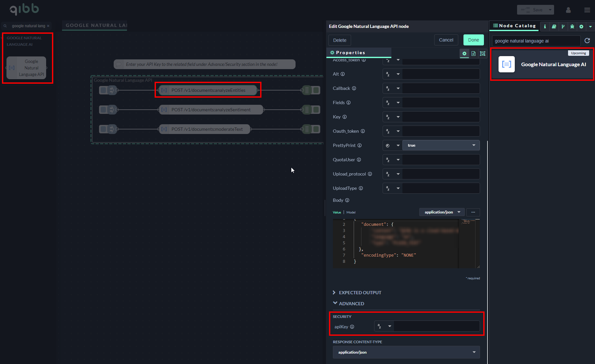Click the user profile icon
This screenshot has width=595, height=364.
[568, 10]
